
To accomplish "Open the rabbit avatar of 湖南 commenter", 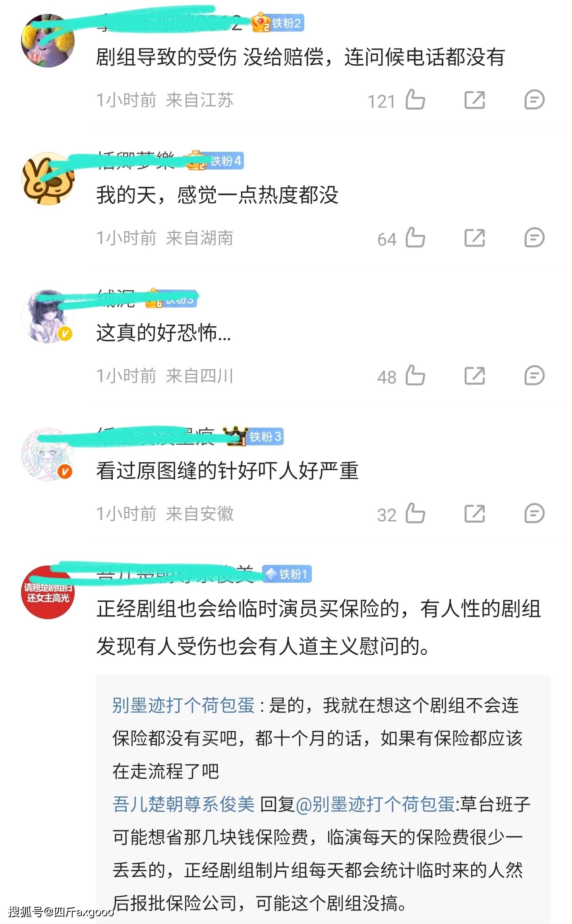I will click(x=48, y=178).
